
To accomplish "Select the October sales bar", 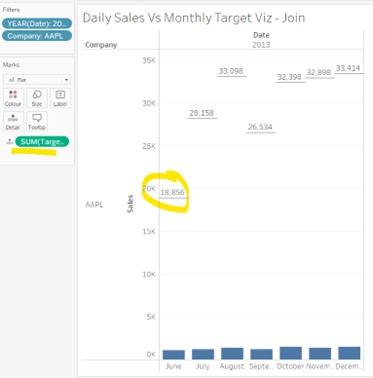I will (x=291, y=353).
